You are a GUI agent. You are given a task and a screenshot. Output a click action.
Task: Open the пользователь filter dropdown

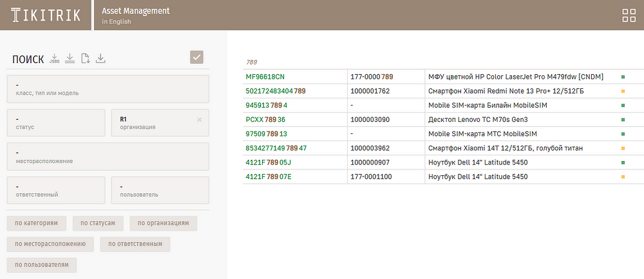coord(160,189)
